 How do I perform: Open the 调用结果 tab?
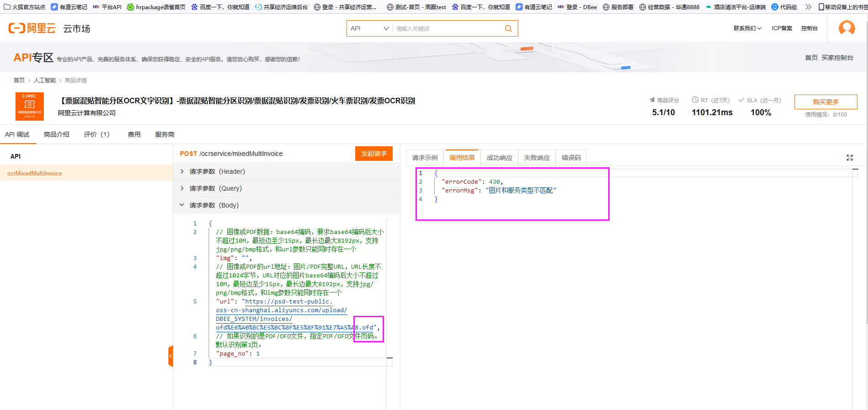462,158
